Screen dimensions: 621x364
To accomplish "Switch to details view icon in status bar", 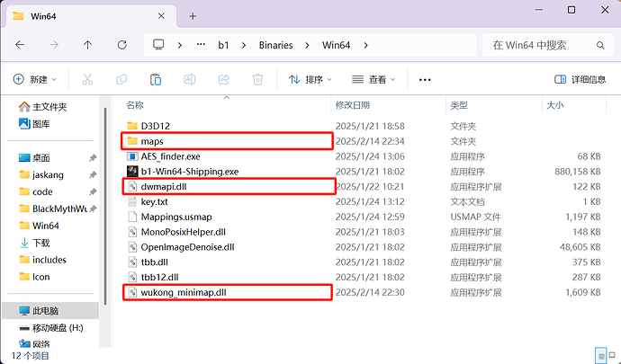I will (x=600, y=354).
